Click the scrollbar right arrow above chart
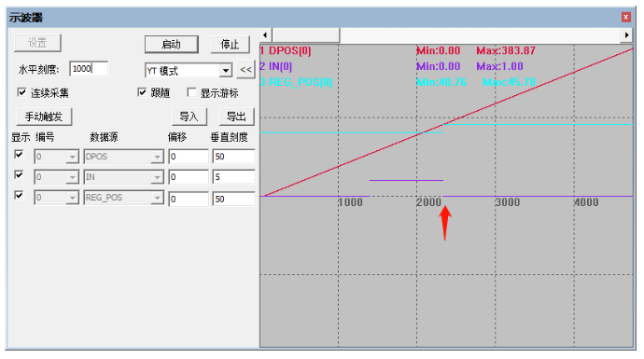 click(627, 35)
